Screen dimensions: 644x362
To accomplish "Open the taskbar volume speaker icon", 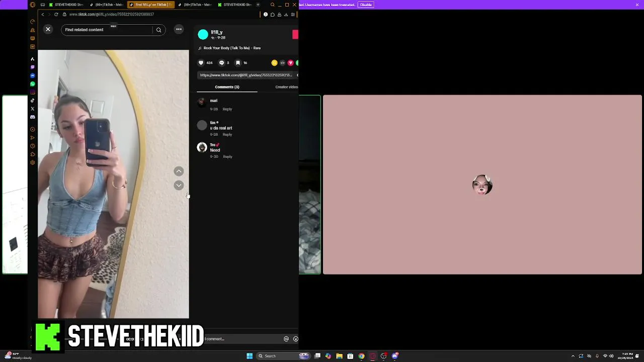I will pos(611,356).
